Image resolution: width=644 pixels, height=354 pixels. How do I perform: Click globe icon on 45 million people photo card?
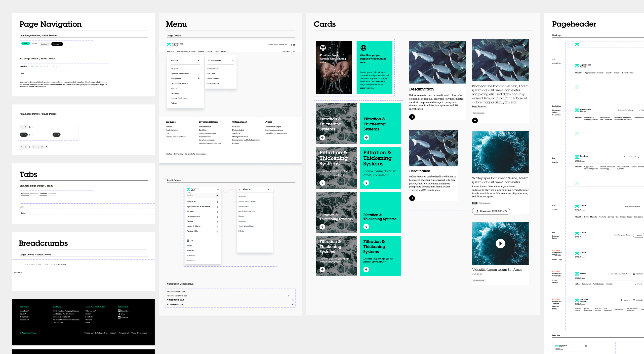(x=323, y=48)
